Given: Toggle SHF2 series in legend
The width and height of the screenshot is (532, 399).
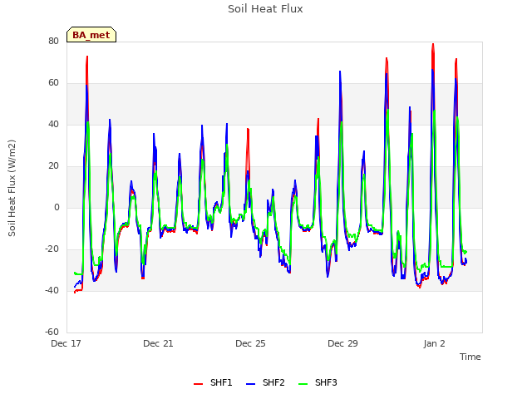Looking at the screenshot, I should (265, 382).
